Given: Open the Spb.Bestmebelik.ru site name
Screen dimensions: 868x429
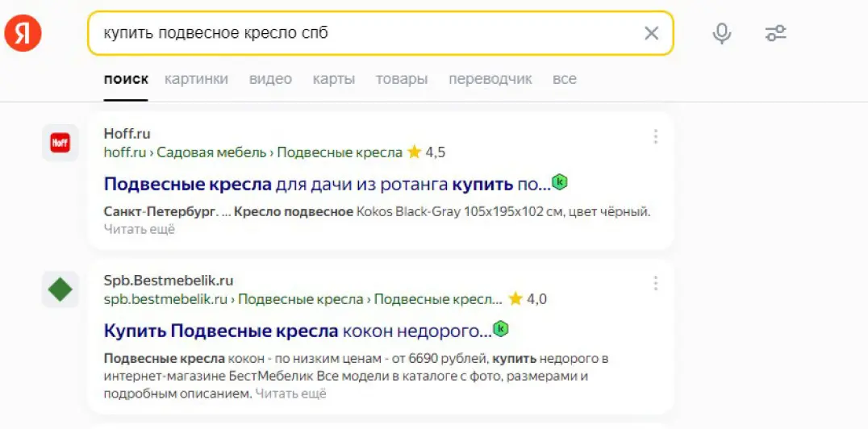Looking at the screenshot, I should [169, 280].
